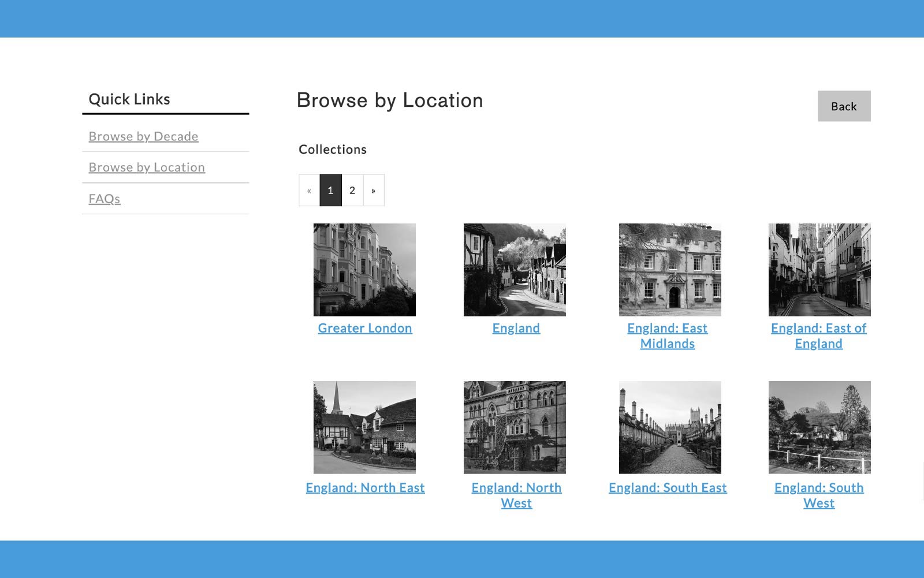Go to next page arrow in pagination
Screen dimensions: 924x578
(373, 191)
